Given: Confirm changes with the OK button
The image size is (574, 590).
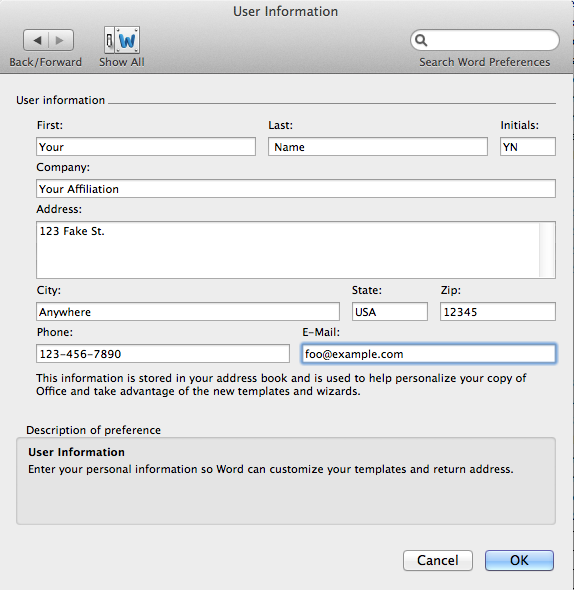Looking at the screenshot, I should (x=519, y=560).
